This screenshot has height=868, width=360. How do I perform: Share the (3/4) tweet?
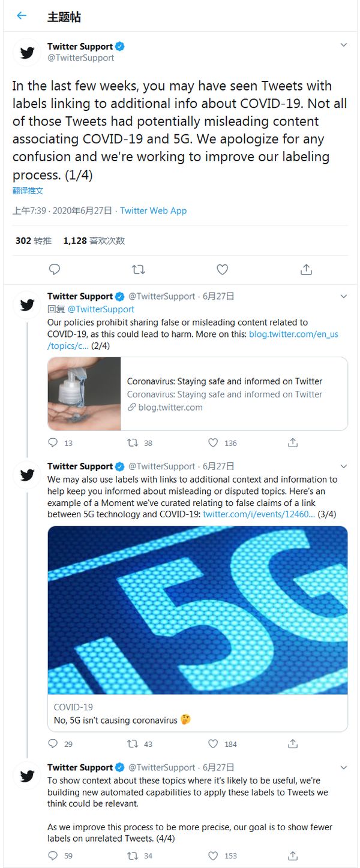[x=293, y=744]
